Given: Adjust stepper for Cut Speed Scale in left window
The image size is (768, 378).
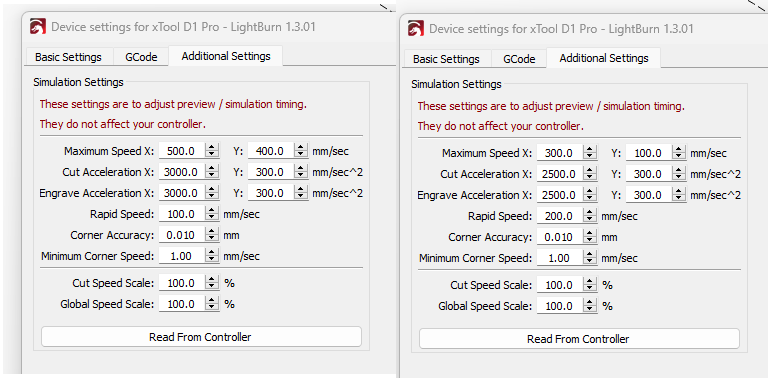Looking at the screenshot, I should (212, 283).
